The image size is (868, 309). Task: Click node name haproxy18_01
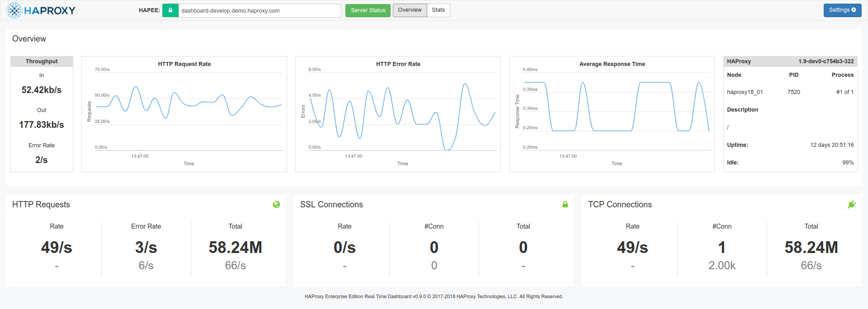745,92
